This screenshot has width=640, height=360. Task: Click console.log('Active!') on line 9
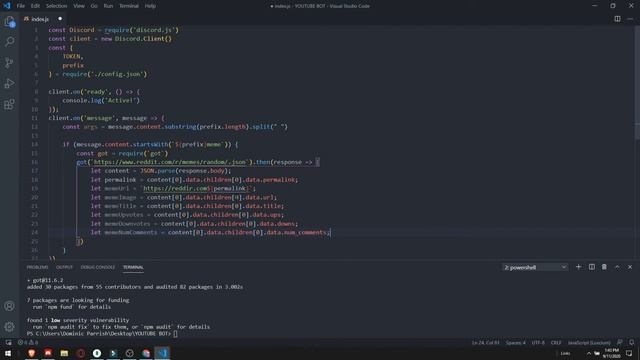coord(101,100)
